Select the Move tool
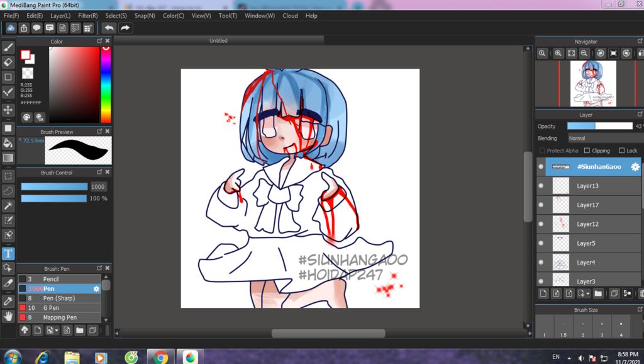Viewport: 644px width, 364px height. point(8,110)
